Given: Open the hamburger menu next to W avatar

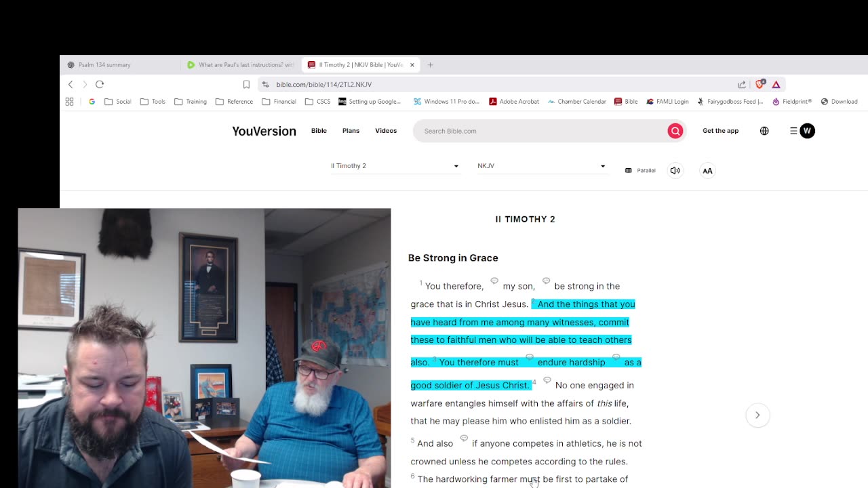Looking at the screenshot, I should (793, 131).
